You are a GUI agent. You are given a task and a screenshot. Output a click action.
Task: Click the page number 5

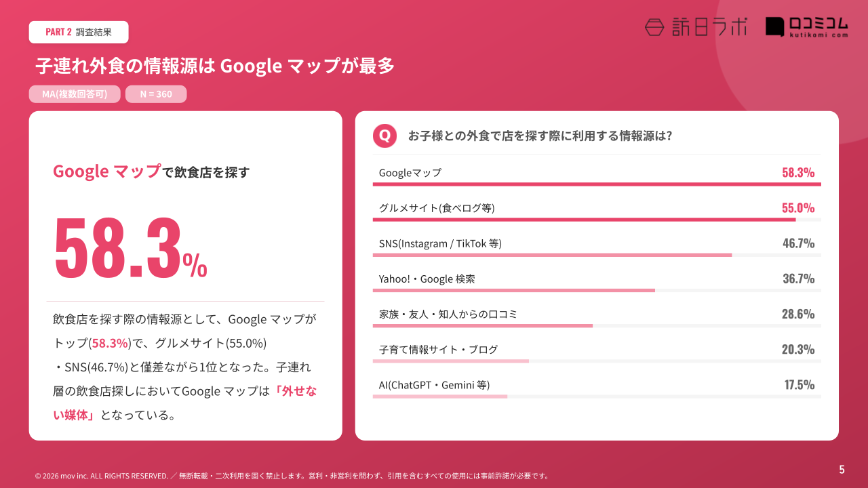[x=842, y=469]
